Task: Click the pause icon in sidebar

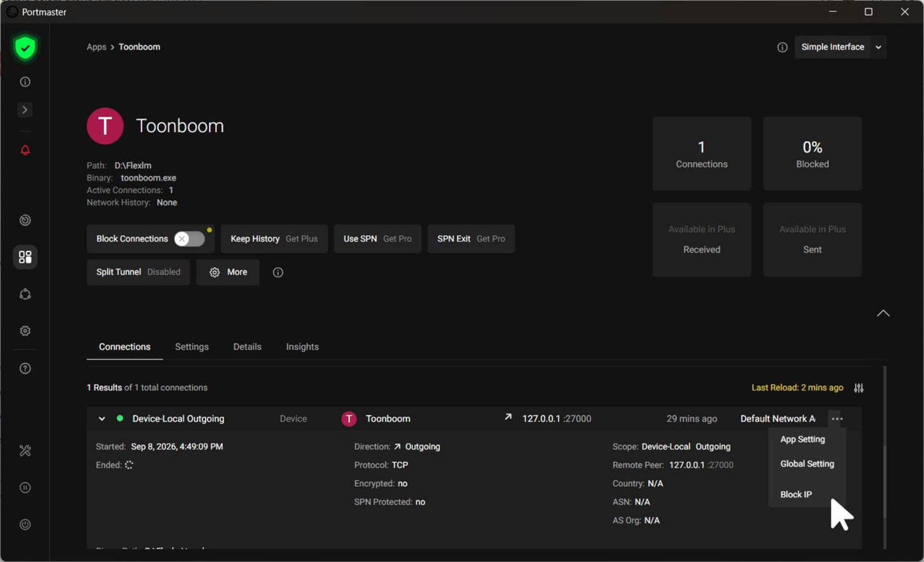Action: [25, 488]
